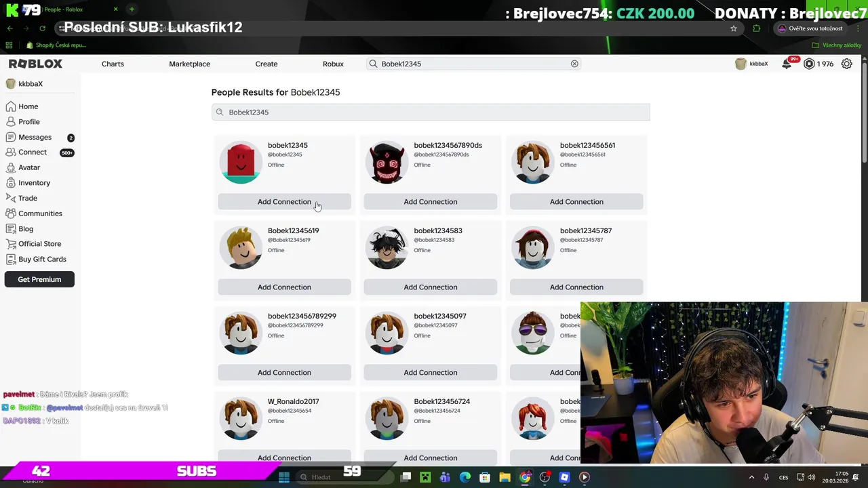The width and height of the screenshot is (868, 488).
Task: Open the Trade icon in sidebar
Action: click(11, 198)
